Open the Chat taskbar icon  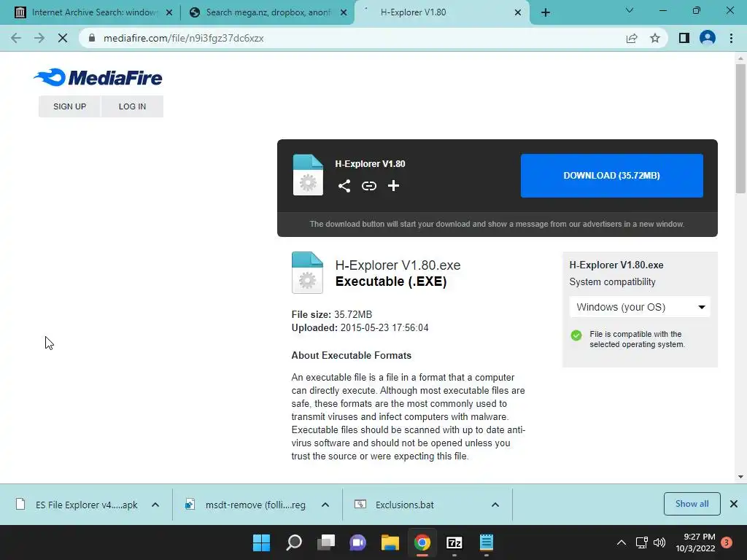tap(357, 542)
